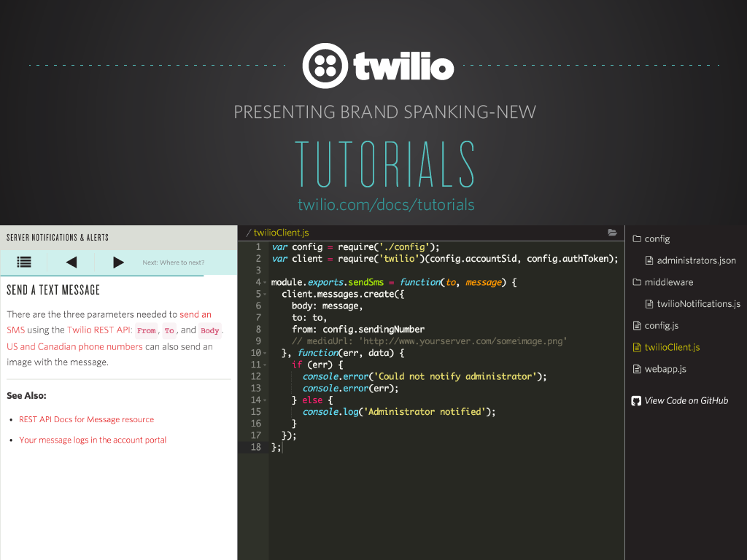Open config.js in file tree
The height and width of the screenshot is (560, 747).
[x=656, y=326]
